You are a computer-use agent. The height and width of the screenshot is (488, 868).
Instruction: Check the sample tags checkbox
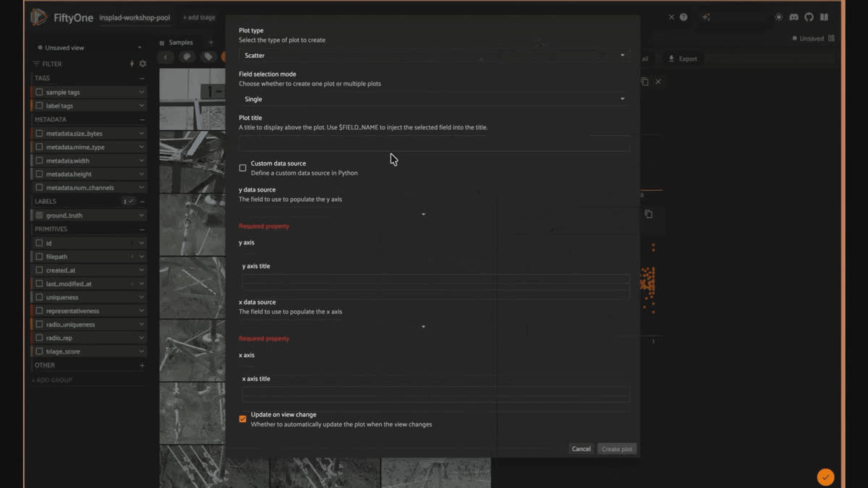tap(39, 93)
